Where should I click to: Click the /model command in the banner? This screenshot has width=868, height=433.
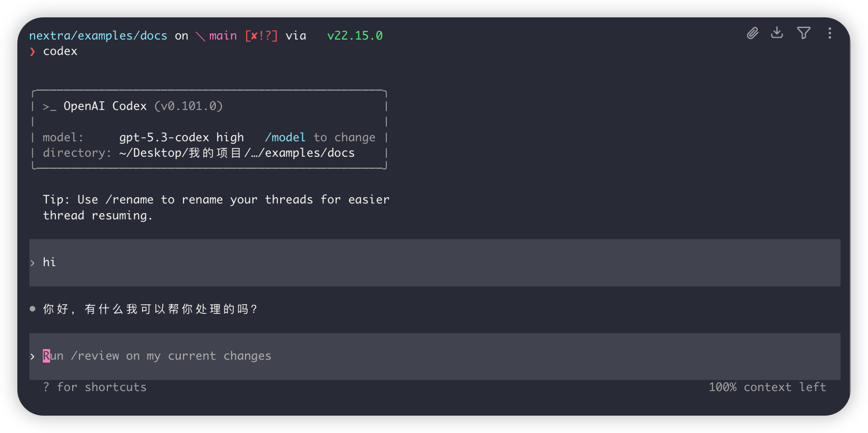pyautogui.click(x=285, y=138)
